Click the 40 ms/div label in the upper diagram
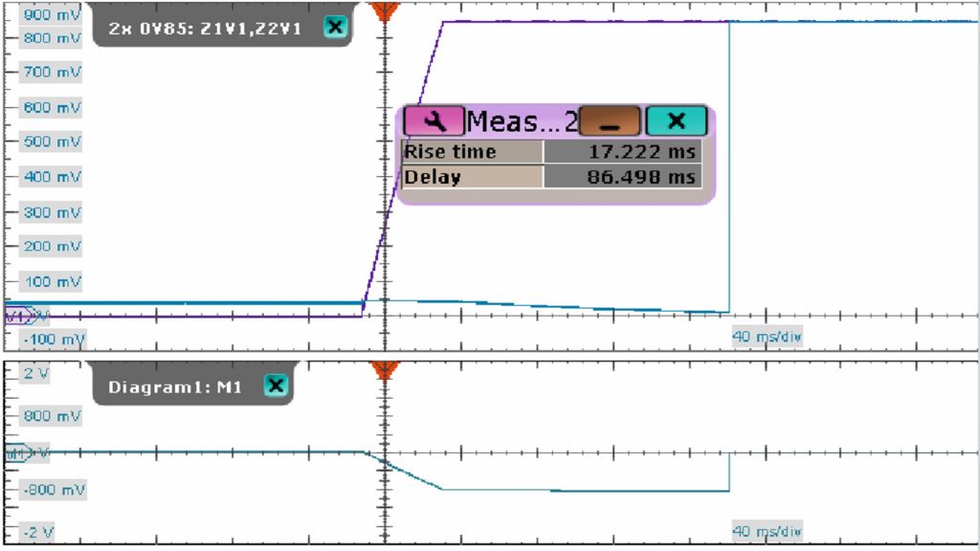Viewport: 980px width, 551px height. (767, 334)
